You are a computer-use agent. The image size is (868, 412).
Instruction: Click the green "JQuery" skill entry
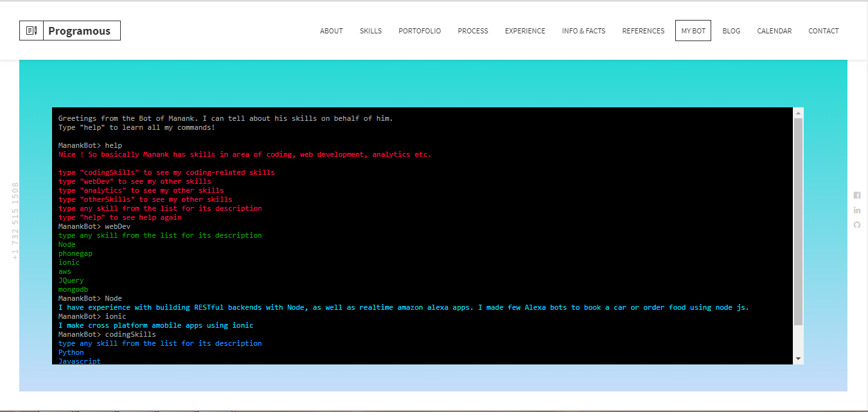tap(71, 280)
